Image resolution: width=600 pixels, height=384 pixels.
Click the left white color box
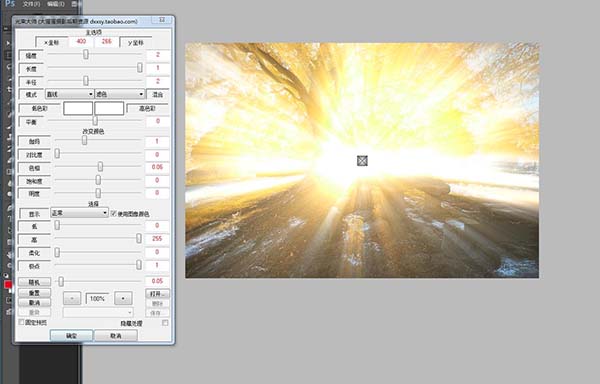tap(78, 108)
